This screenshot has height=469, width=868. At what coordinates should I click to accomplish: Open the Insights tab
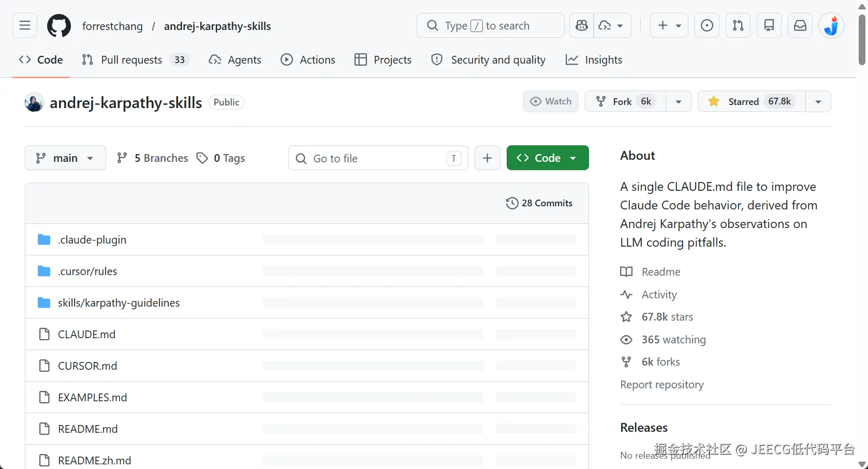tap(594, 59)
